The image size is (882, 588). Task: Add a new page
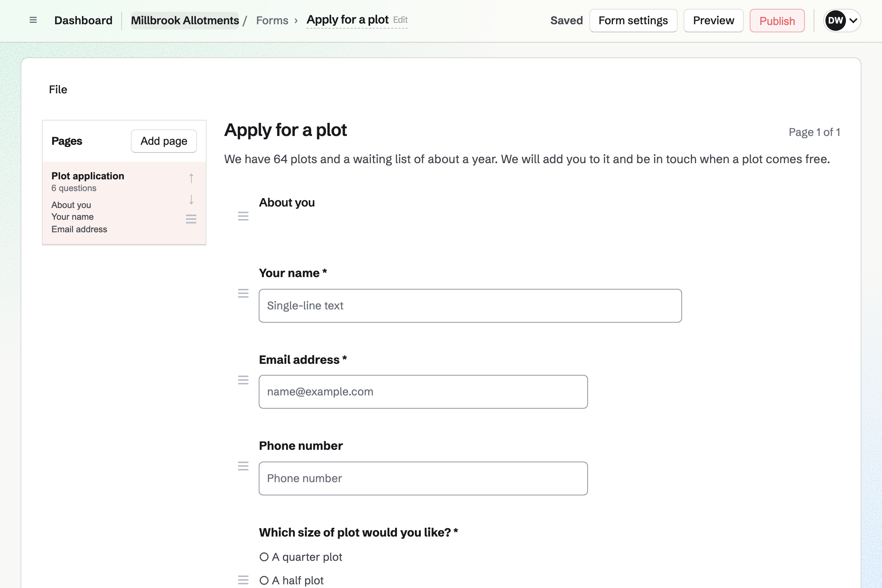[x=164, y=141]
